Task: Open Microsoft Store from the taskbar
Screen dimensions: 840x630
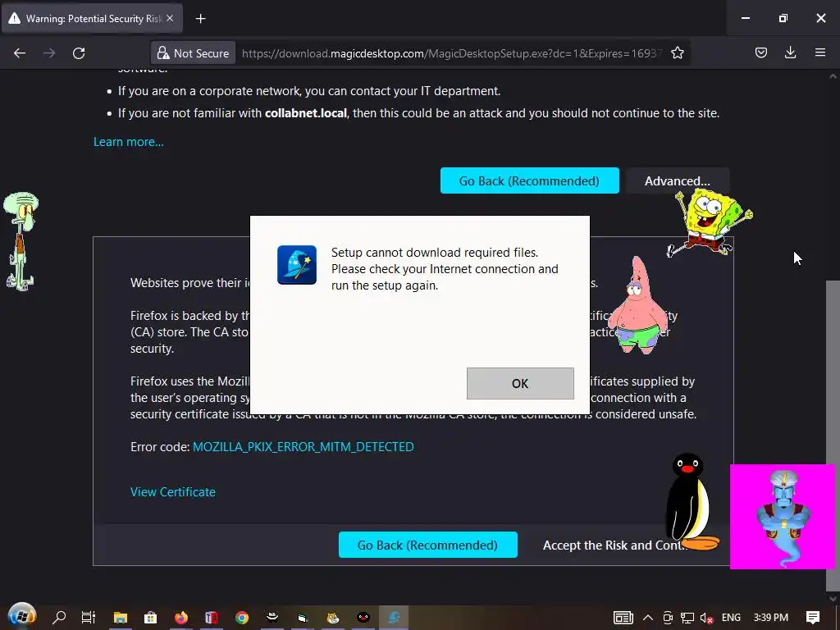Action: click(x=151, y=617)
